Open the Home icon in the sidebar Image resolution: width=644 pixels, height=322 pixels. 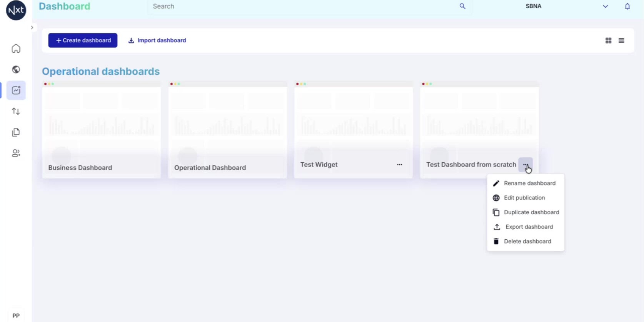tap(16, 48)
